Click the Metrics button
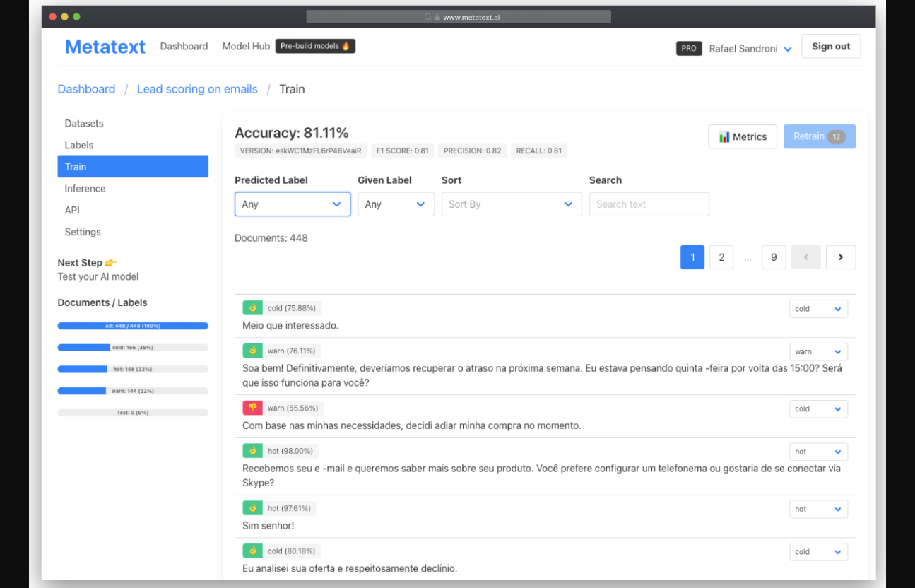Image resolution: width=915 pixels, height=588 pixels. pos(742,137)
